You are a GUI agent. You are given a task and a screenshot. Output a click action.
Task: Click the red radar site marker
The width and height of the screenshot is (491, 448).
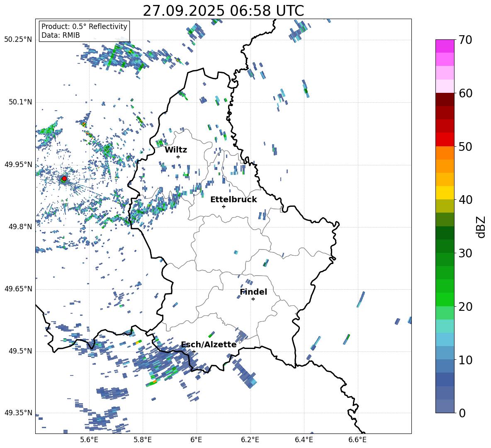(64, 179)
